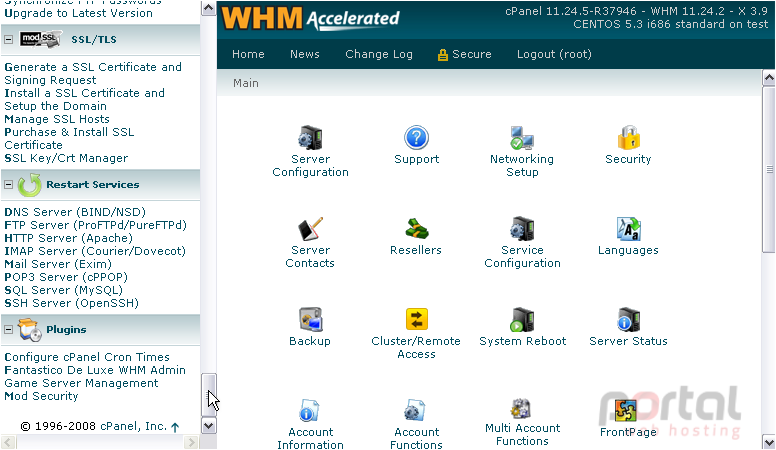Click the WHM Accelerated logo
This screenshot has width=776, height=450.
coord(310,19)
